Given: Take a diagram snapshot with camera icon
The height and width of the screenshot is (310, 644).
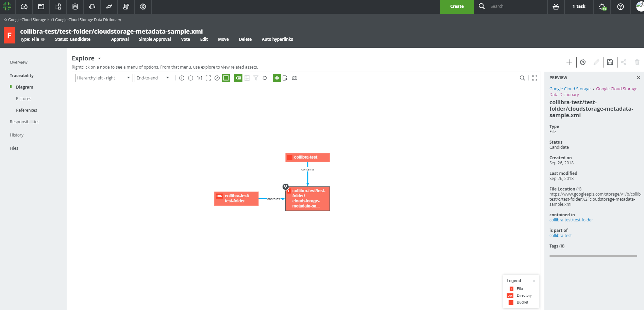Looking at the screenshot, I should pos(295,78).
